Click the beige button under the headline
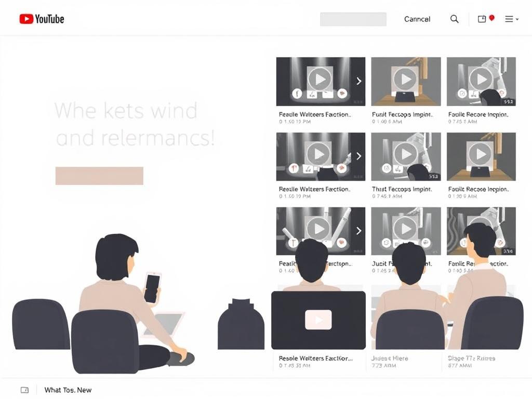This screenshot has width=532, height=399. click(99, 176)
